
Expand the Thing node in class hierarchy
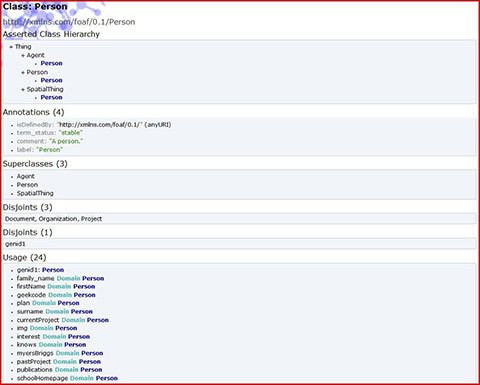pos(11,47)
